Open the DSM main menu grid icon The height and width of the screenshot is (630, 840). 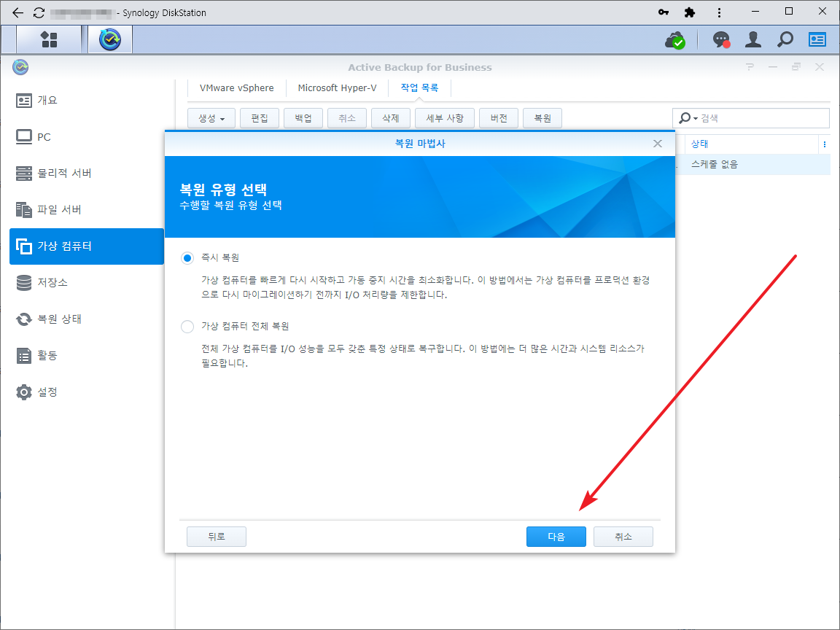[x=50, y=39]
